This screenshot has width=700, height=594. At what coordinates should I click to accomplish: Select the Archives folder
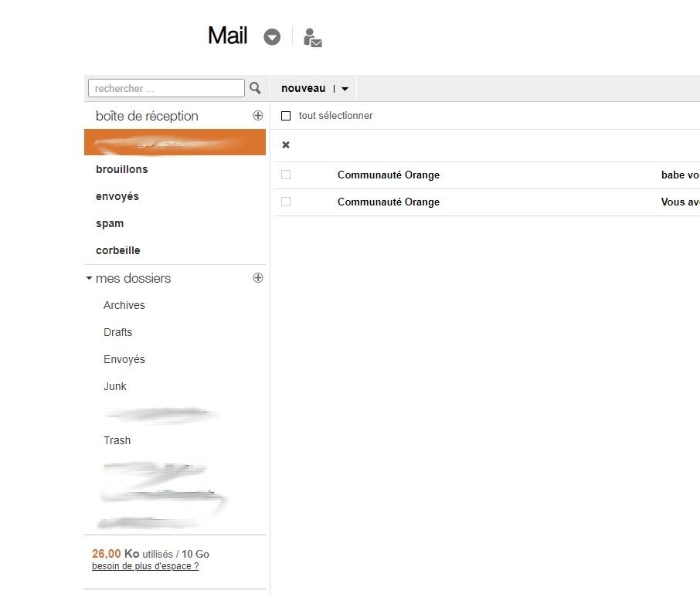point(124,305)
